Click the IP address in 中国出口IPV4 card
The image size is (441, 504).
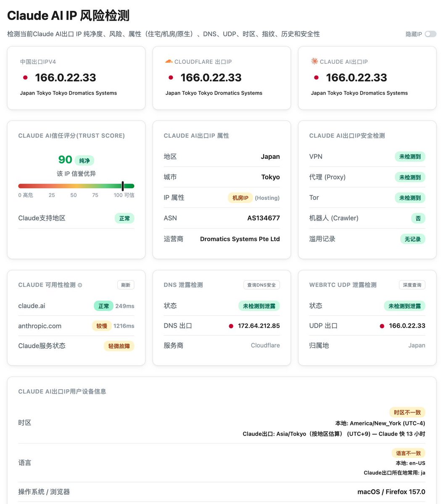click(x=66, y=78)
